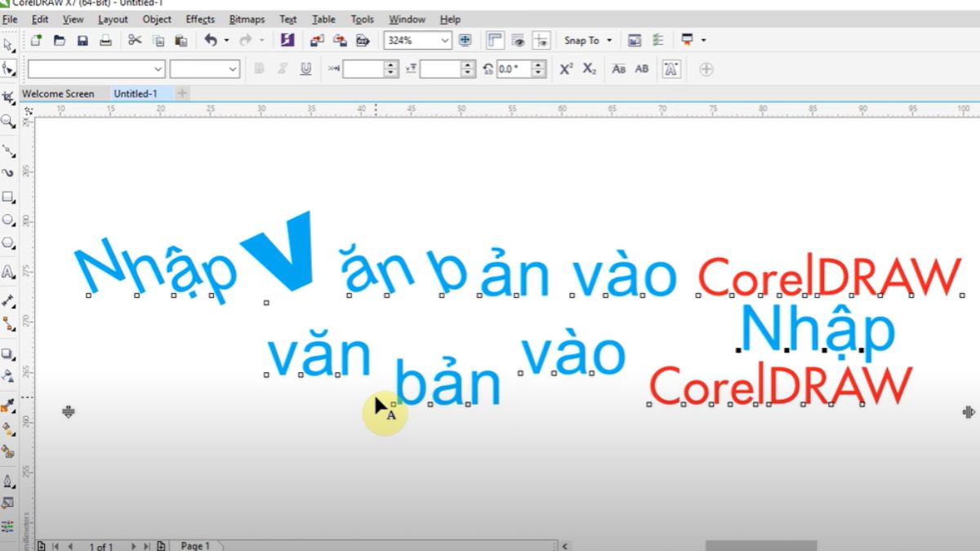Open a file using the folder icon
Viewport: 980px width, 551px height.
pyautogui.click(x=60, y=40)
